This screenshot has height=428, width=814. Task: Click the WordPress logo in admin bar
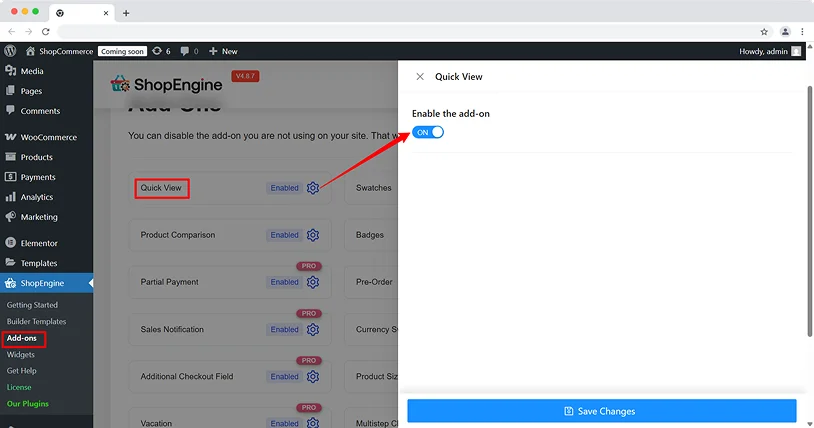pyautogui.click(x=10, y=51)
